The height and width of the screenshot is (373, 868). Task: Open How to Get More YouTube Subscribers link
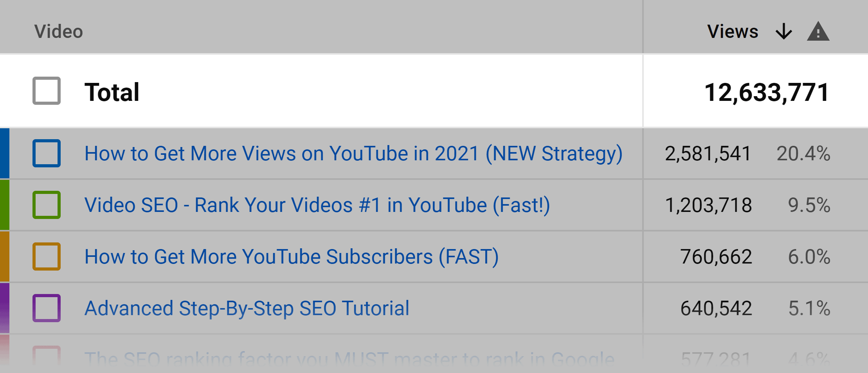click(x=292, y=257)
